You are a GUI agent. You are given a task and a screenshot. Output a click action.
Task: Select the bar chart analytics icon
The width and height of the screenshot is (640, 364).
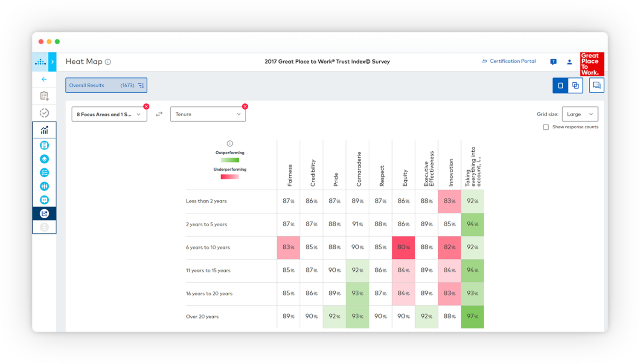pyautogui.click(x=44, y=130)
